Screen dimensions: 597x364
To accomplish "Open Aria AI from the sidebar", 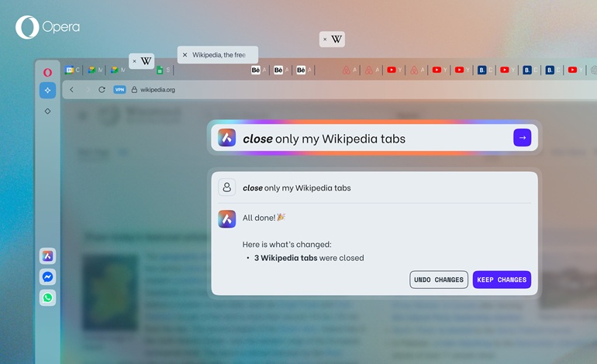I will tap(47, 256).
